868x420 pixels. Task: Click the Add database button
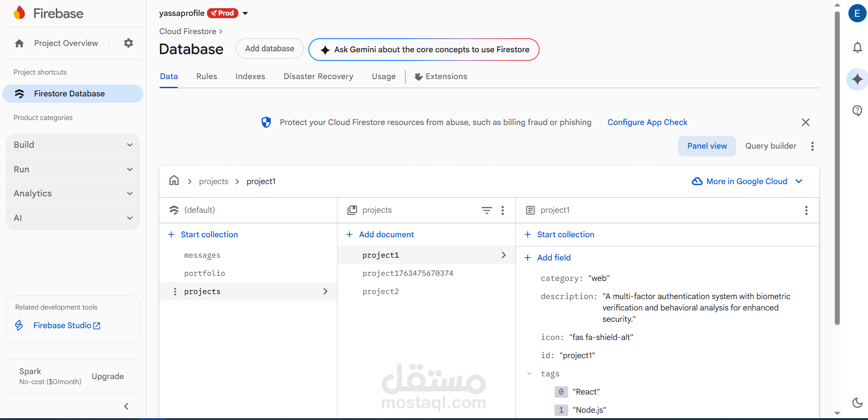click(x=270, y=49)
